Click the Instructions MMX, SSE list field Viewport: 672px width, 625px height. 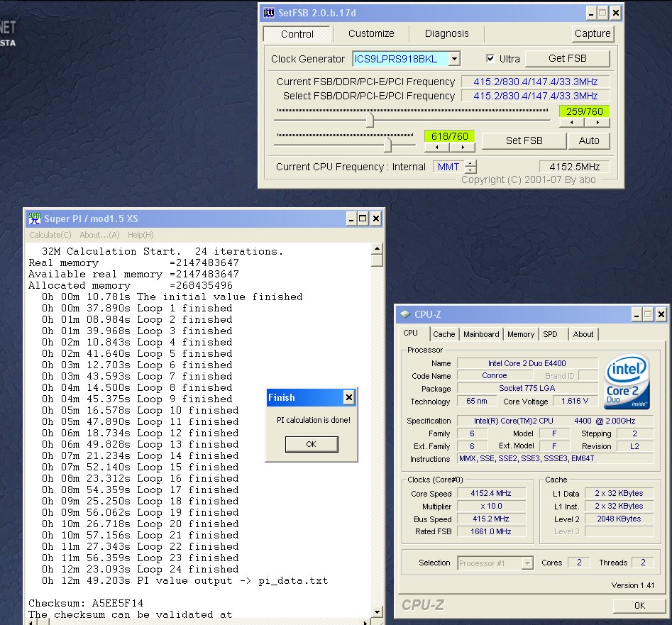point(555,458)
